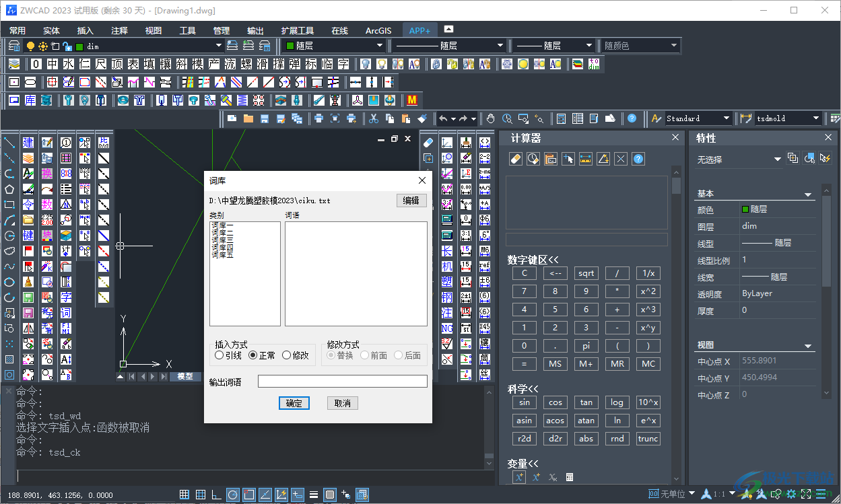
Task: Select the 引线 insertion mode radio button
Action: pyautogui.click(x=220, y=355)
